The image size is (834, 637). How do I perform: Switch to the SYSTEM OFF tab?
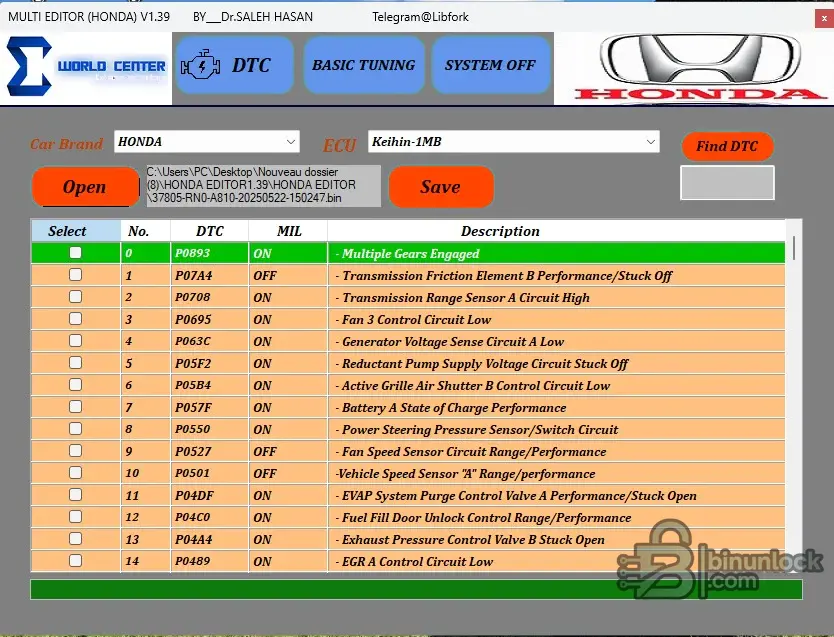pyautogui.click(x=490, y=65)
